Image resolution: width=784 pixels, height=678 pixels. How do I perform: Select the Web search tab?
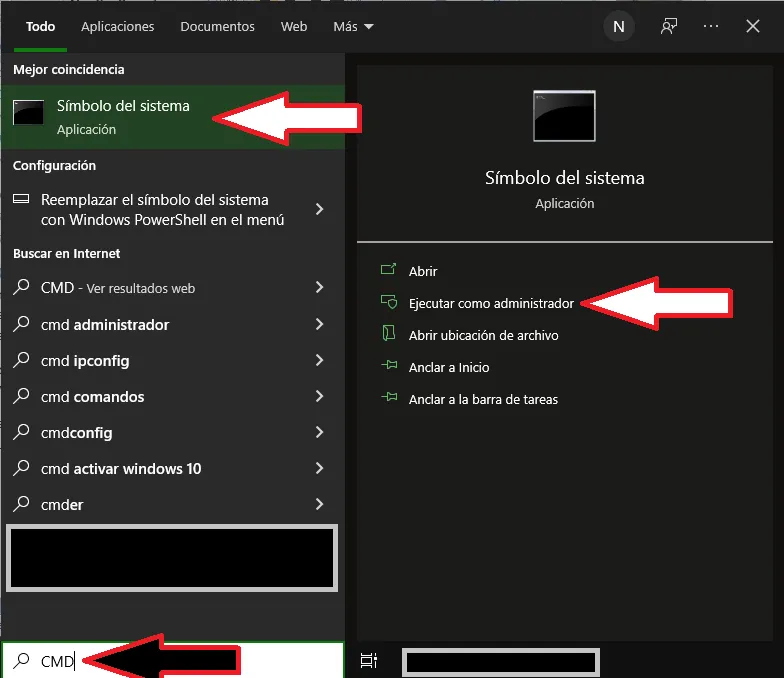click(x=294, y=27)
